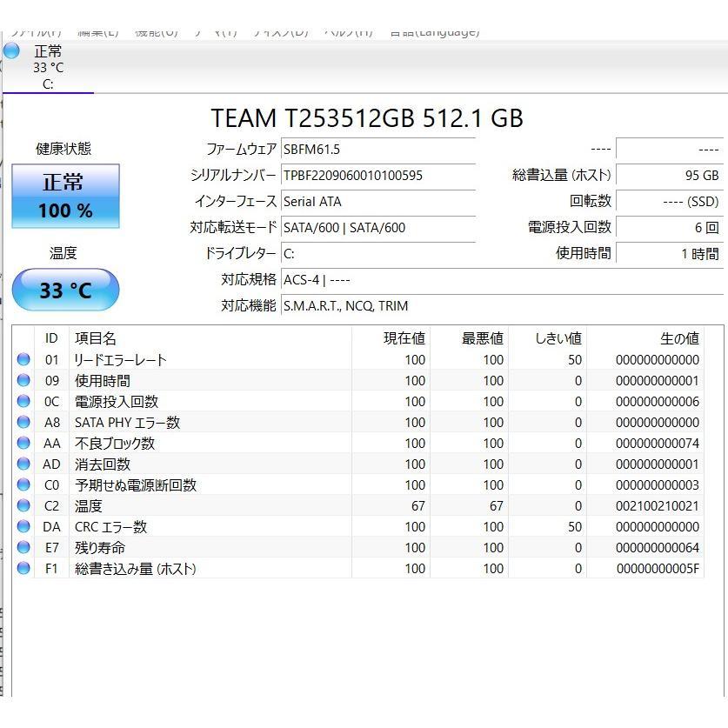Viewport: 728px width, 728px height.
Task: Click the 正常 100 % health status button
Action: click(x=65, y=196)
